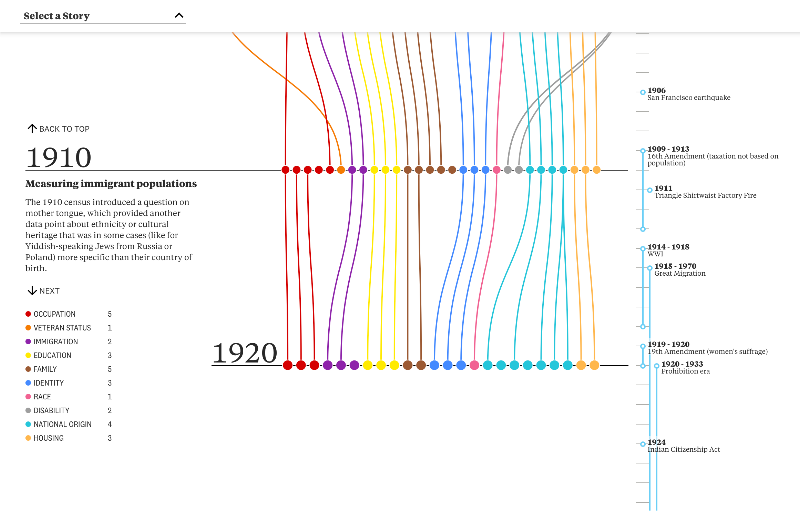800x511 pixels.
Task: Click the pink Race legend dot
Action: 28,397
